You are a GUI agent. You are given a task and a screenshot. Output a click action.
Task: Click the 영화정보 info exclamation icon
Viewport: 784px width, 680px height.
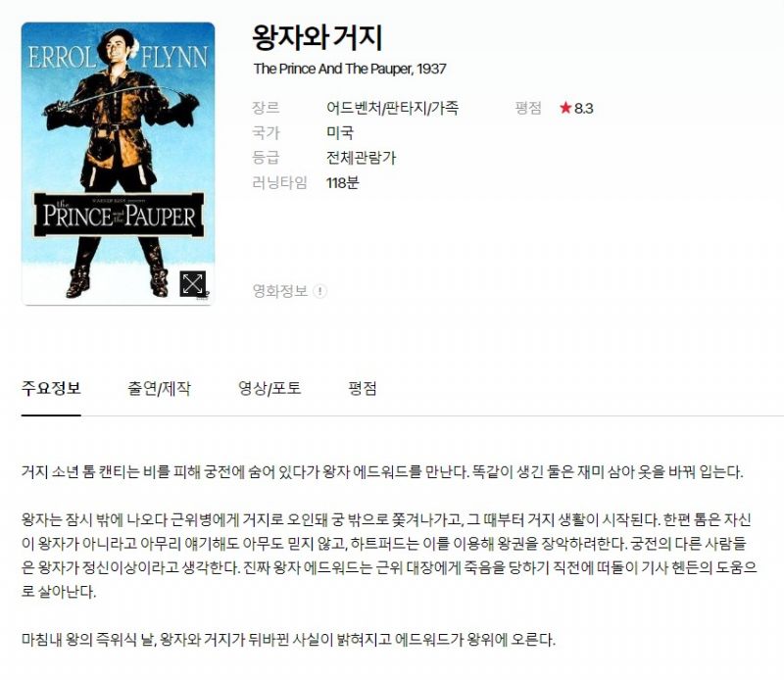click(x=320, y=291)
